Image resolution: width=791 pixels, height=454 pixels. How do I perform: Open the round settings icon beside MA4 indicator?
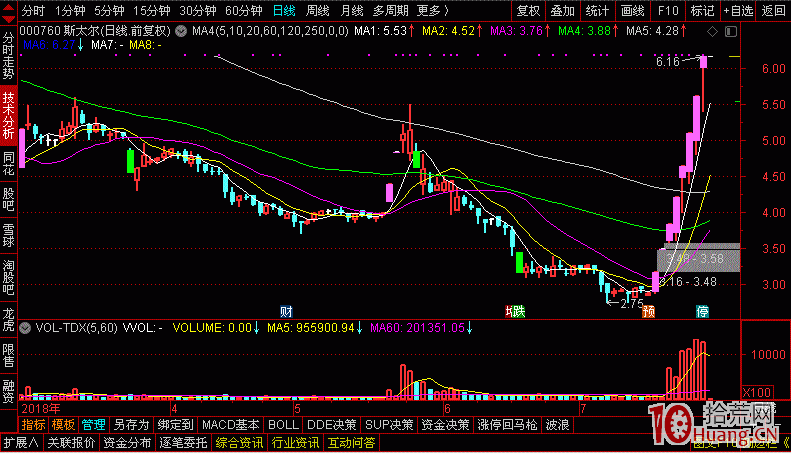[181, 31]
